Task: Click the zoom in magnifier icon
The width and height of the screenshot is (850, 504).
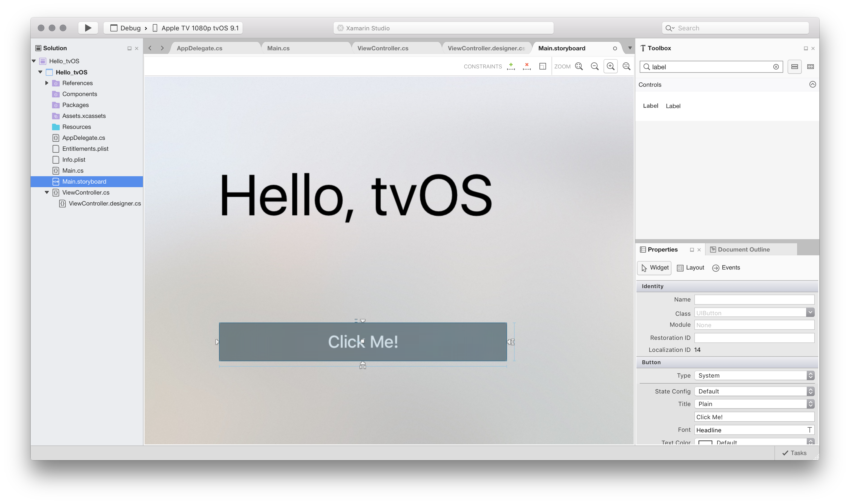Action: click(610, 66)
